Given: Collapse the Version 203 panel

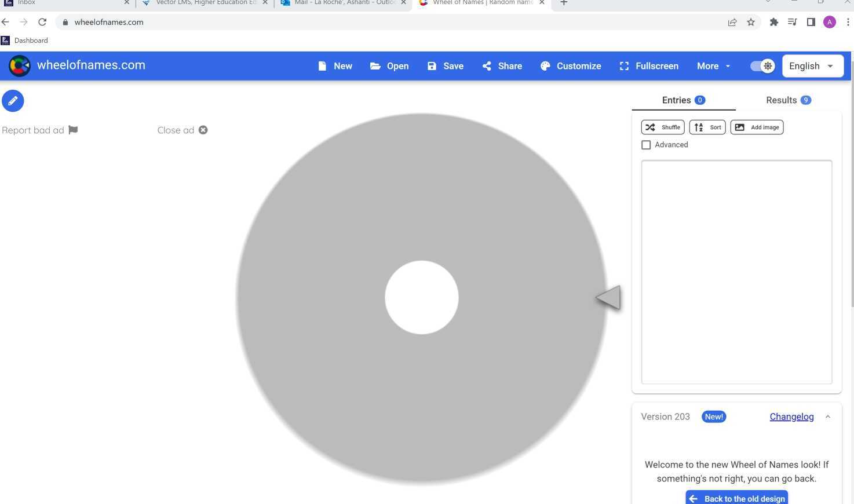Looking at the screenshot, I should tap(827, 417).
